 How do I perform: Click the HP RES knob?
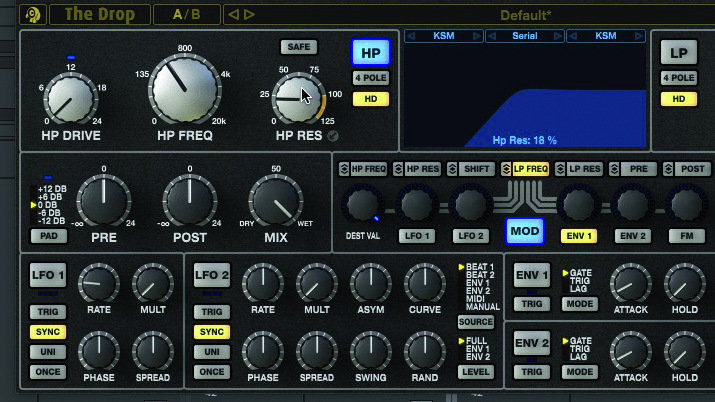[299, 98]
